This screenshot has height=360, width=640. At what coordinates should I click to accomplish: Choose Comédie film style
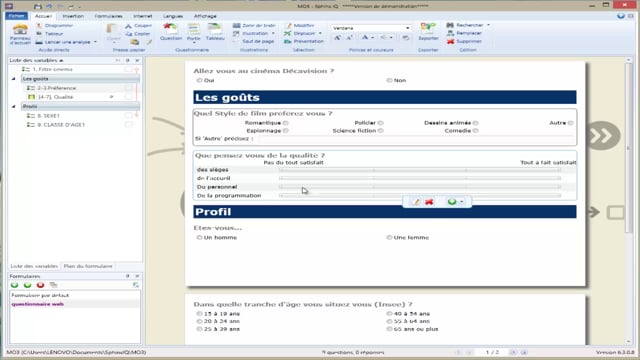coord(476,131)
